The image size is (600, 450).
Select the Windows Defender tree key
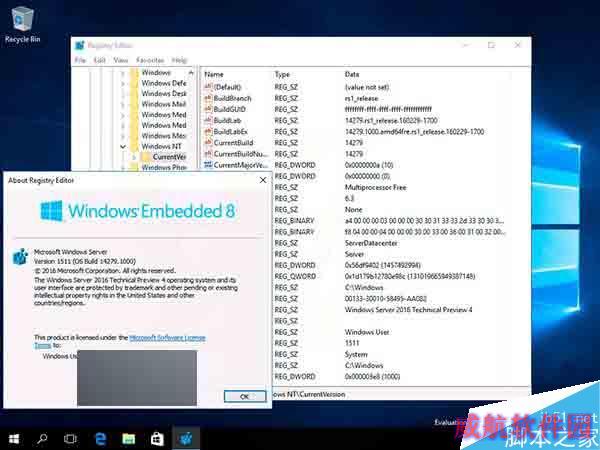click(164, 83)
